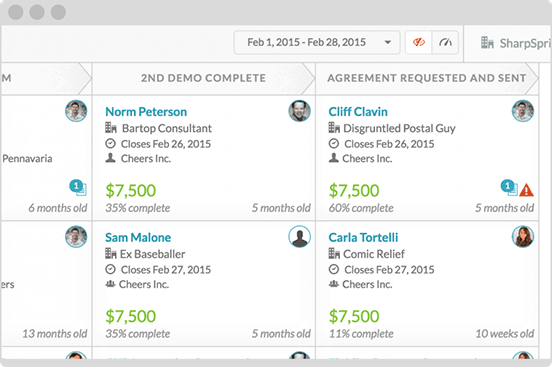The height and width of the screenshot is (368, 552).
Task: Click group icon beside Cheers Inc. on Carla Tortelli card
Action: [x=334, y=283]
